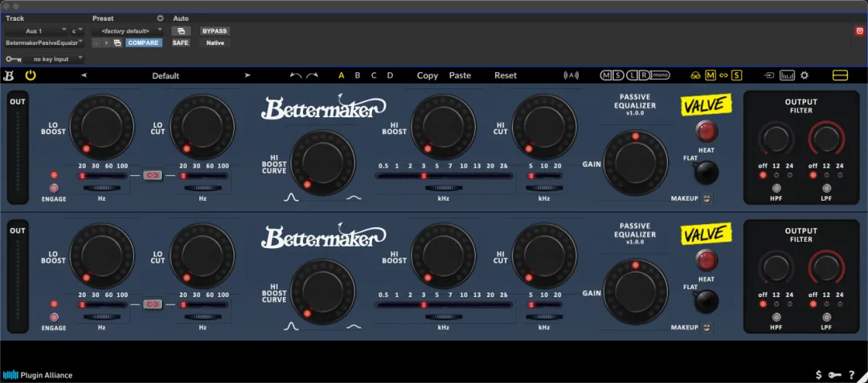The width and height of the screenshot is (868, 383).
Task: Click Reset in the plugin toolbar
Action: [x=506, y=75]
